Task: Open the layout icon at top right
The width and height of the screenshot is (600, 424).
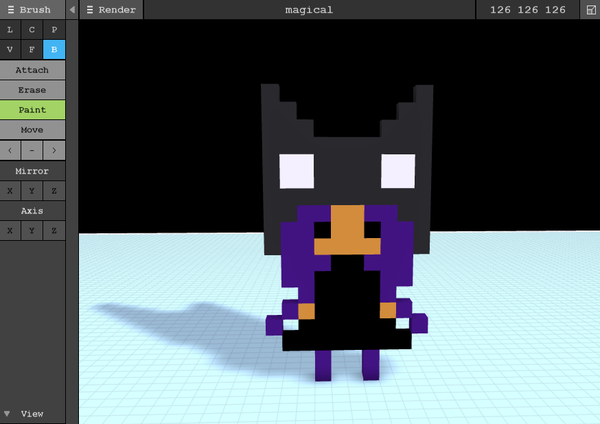Action: click(x=591, y=10)
